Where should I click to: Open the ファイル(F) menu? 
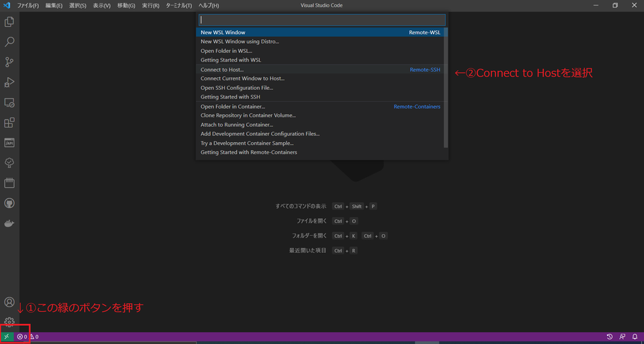[x=28, y=5]
